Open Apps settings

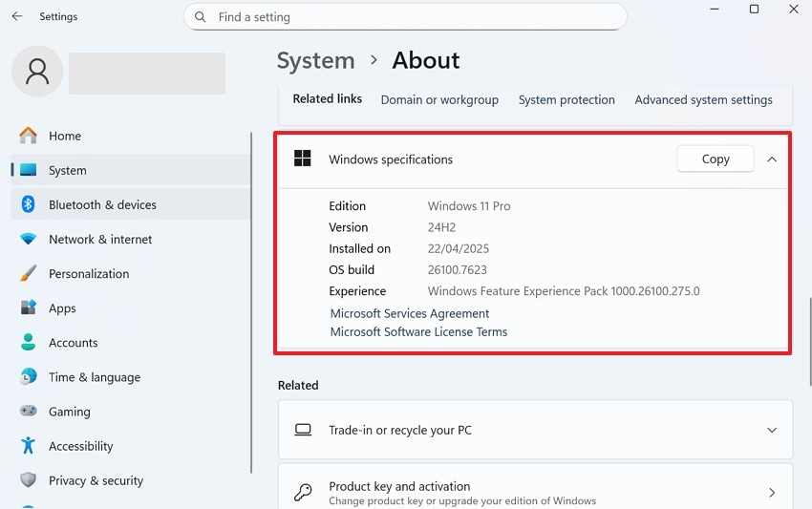[131, 308]
